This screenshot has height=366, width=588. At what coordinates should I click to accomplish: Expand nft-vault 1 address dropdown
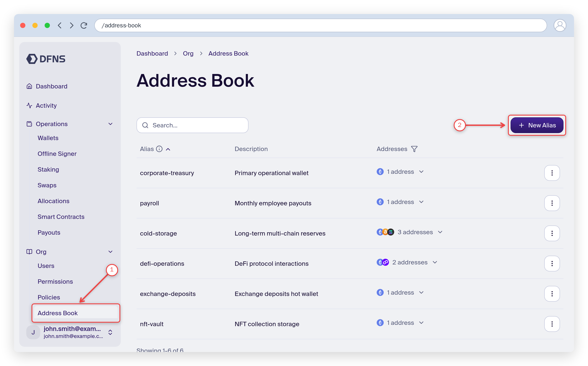click(421, 323)
